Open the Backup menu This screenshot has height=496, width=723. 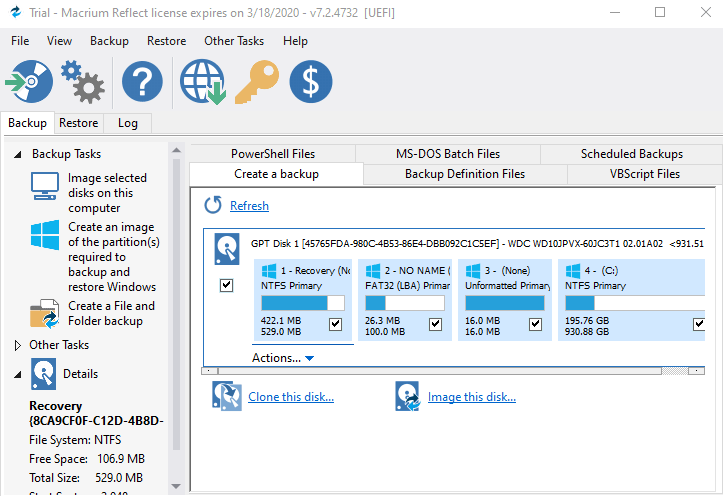pos(109,41)
